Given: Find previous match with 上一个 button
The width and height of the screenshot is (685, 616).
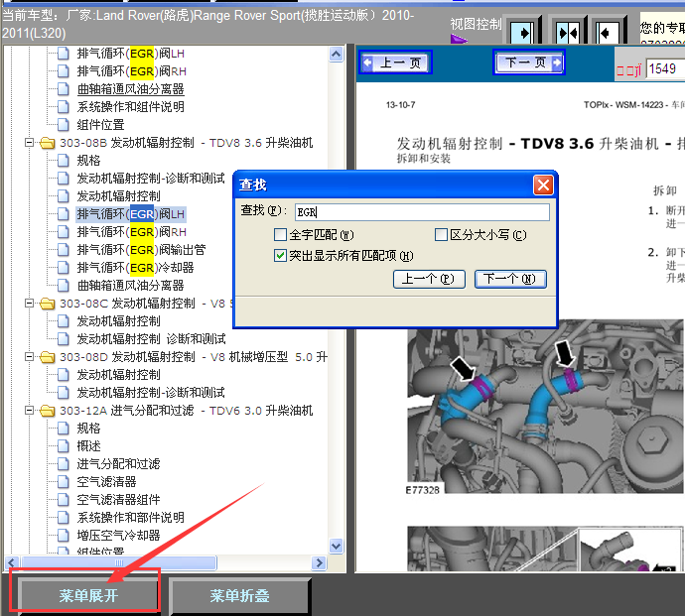Looking at the screenshot, I should tap(429, 279).
